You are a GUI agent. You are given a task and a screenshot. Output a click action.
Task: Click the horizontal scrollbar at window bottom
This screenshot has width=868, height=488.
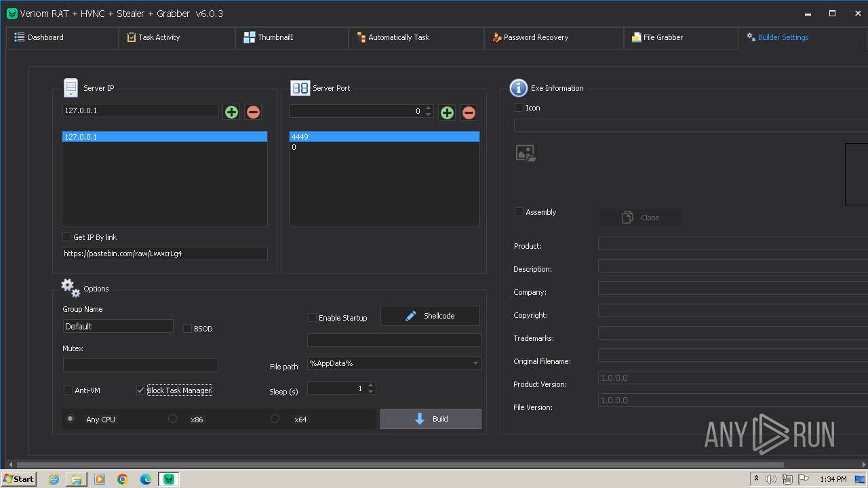point(400,465)
